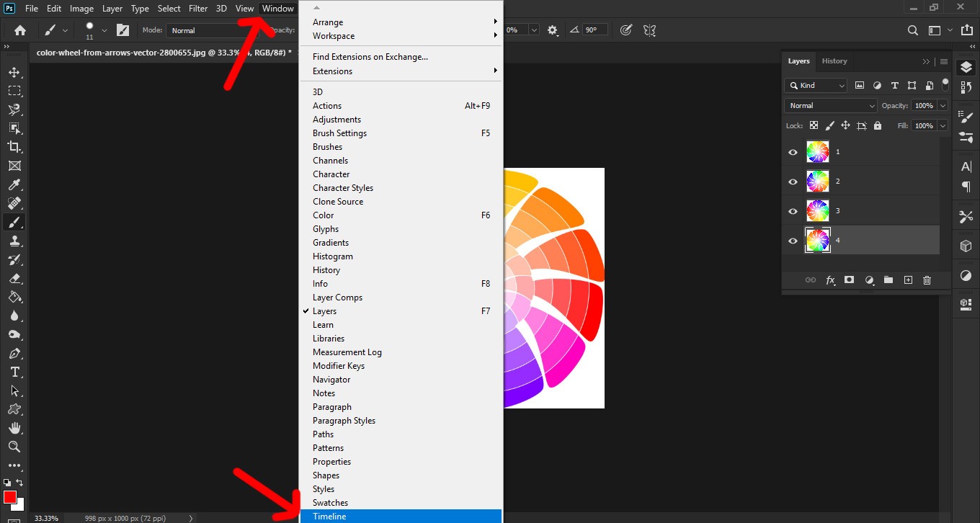Create a new layer icon
Screen dimensions: 980x523
click(x=908, y=280)
